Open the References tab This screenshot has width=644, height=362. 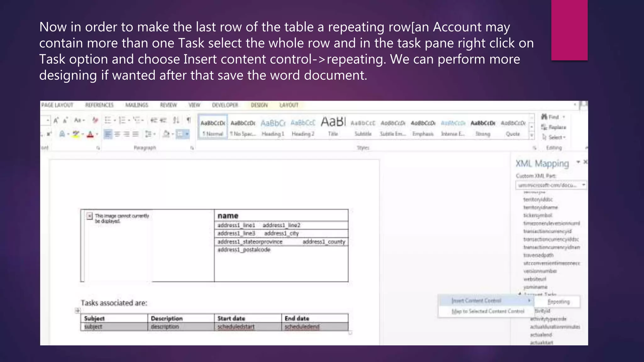click(99, 105)
